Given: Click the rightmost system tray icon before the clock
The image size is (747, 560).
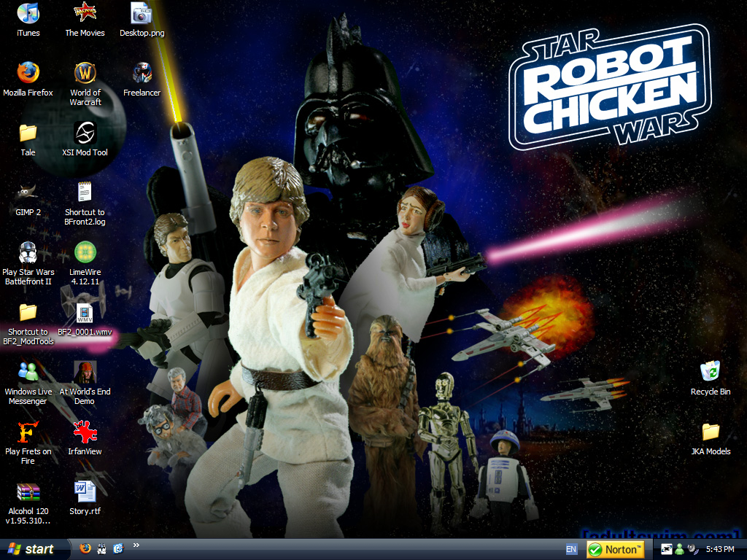Looking at the screenshot, I should pos(693,550).
